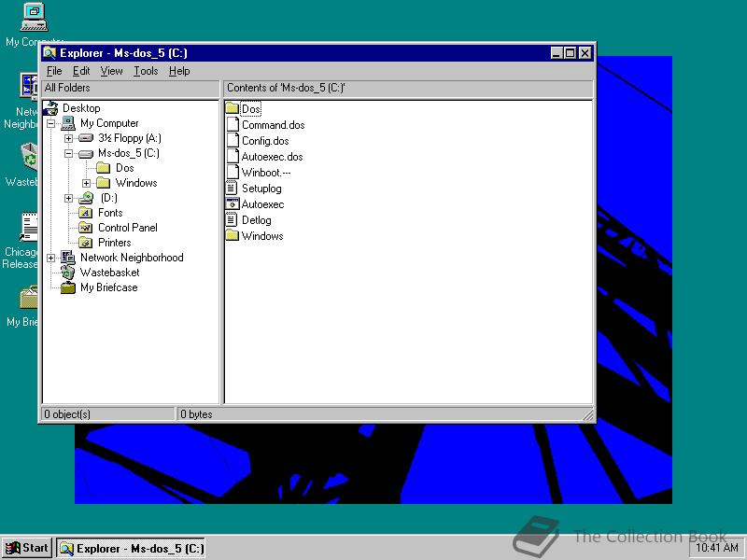Collapse the My Computer tree node
This screenshot has height=560, width=747.
click(51, 124)
